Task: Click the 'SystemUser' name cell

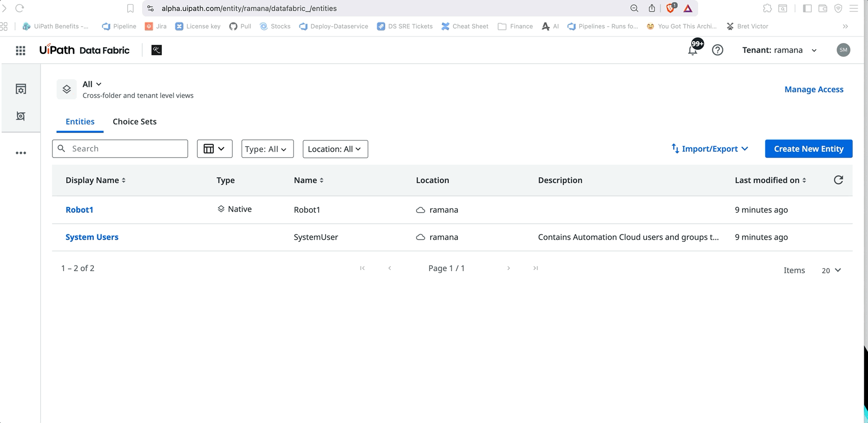Action: [316, 237]
